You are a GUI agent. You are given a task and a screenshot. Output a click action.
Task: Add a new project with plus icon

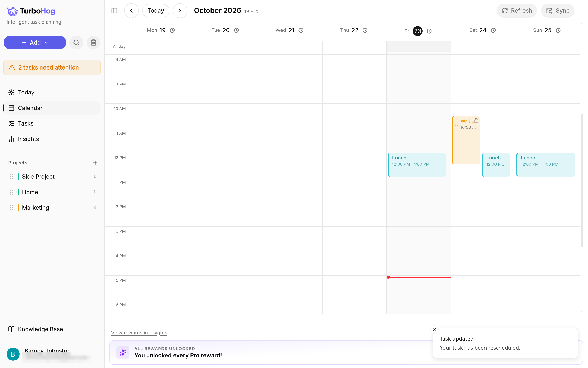point(95,163)
